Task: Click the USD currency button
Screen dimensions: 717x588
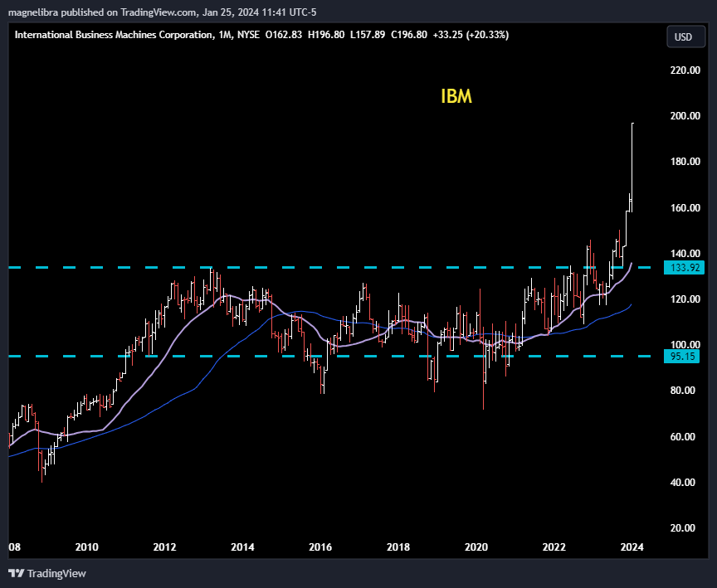Action: point(686,37)
